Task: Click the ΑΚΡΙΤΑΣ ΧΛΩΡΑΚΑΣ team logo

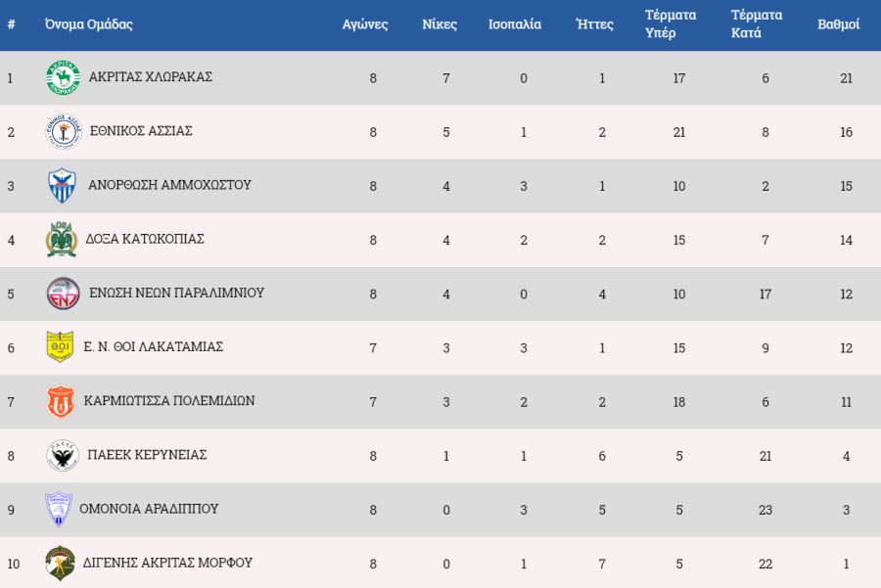Action: pyautogui.click(x=63, y=77)
